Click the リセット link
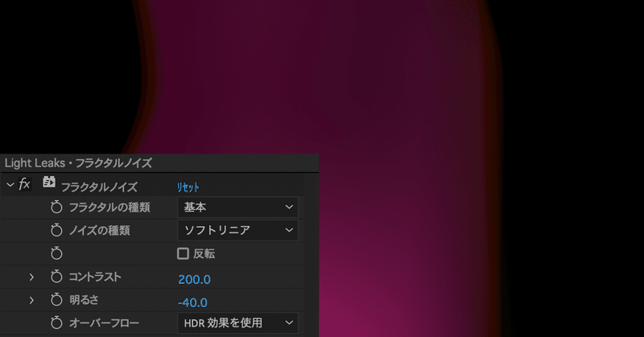Screen dimensions: 644x337 [188, 187]
